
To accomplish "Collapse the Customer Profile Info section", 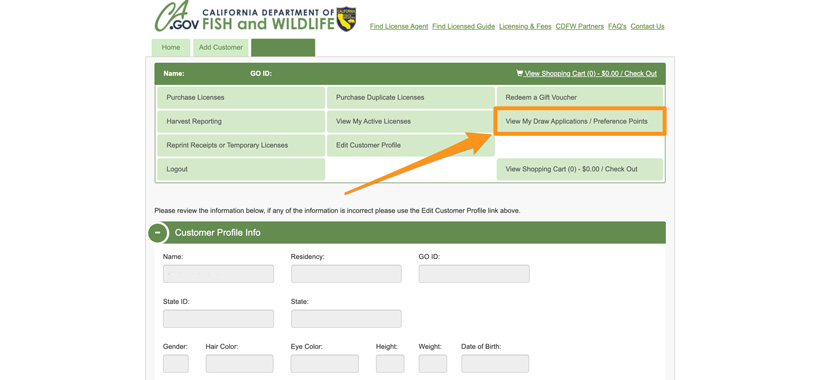I will point(157,233).
